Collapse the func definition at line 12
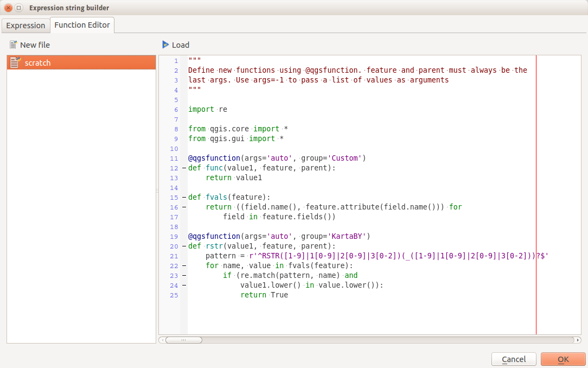 tap(184, 168)
